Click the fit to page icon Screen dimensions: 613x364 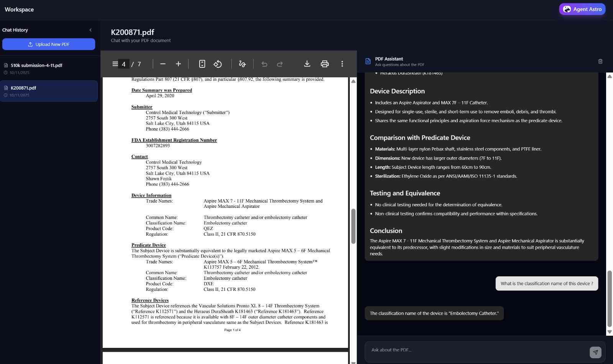(202, 64)
